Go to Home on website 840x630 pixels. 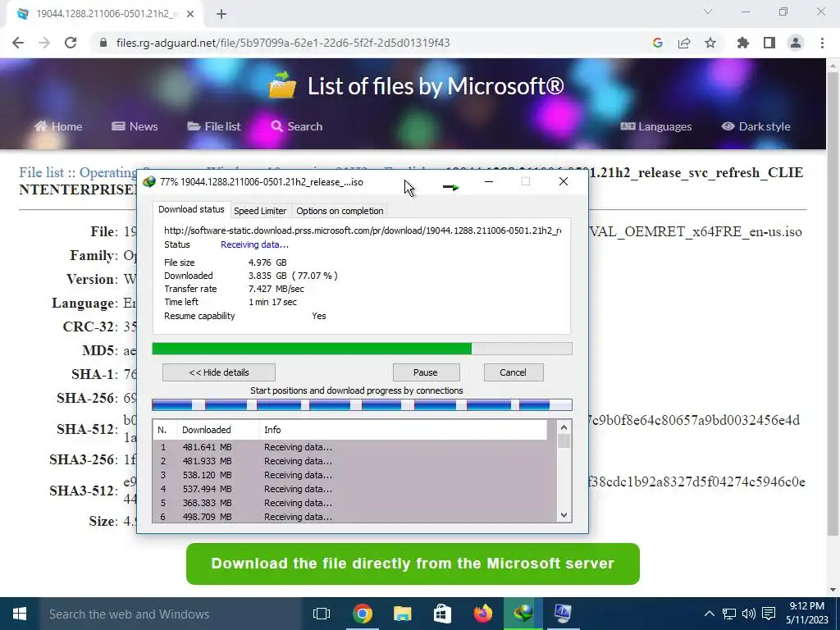point(58,126)
